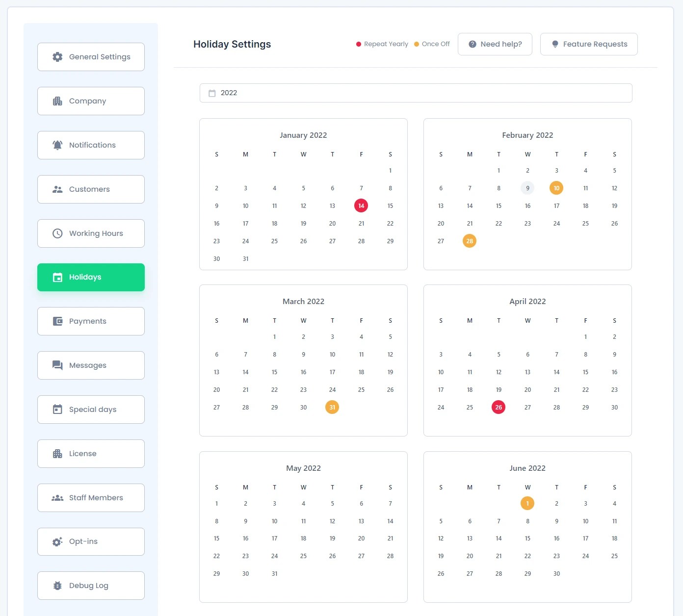683x616 pixels.
Task: Click the Need help? button
Action: pos(495,44)
